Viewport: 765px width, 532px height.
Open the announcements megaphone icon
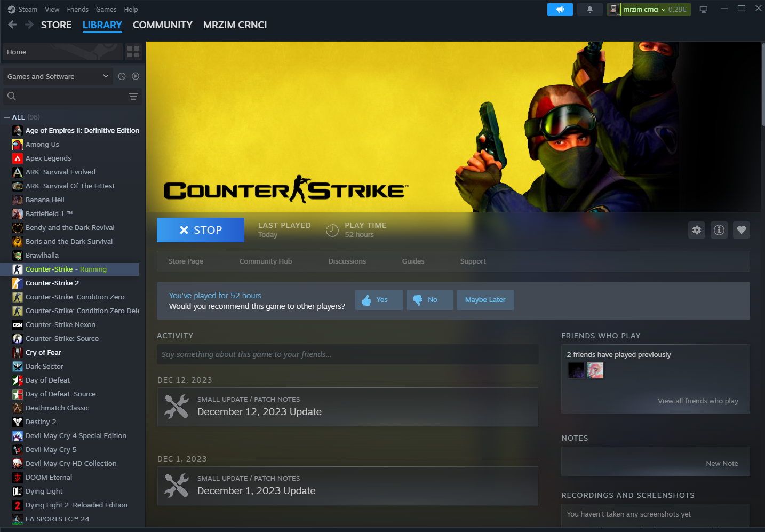pos(560,10)
